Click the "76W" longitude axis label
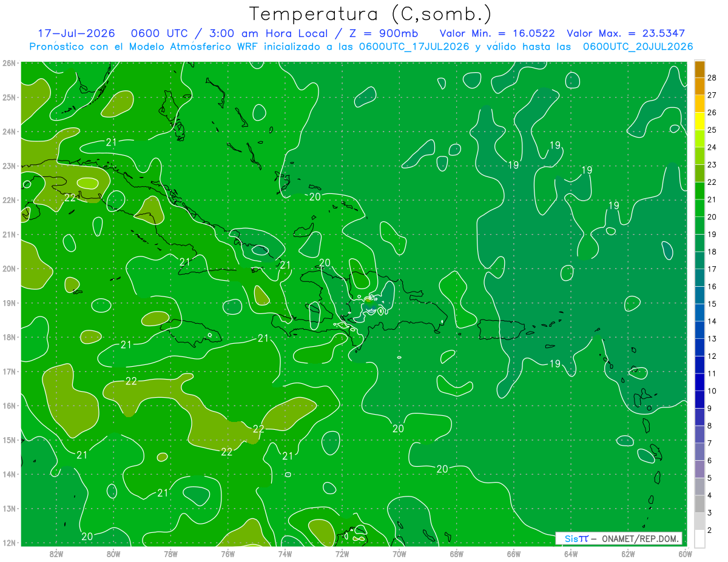Image resolution: width=728 pixels, height=562 pixels. coord(227,554)
